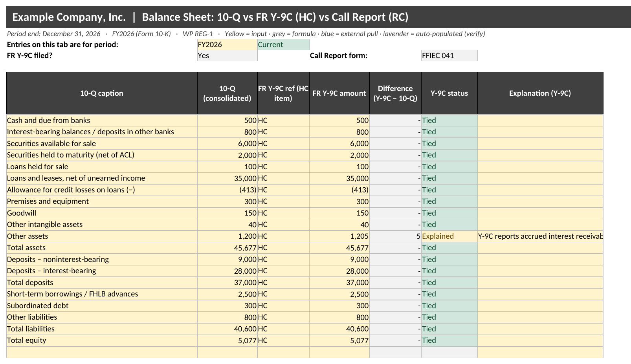Click the 10-Q value 2,000 for Securities held to maturity
Viewport: 631px width, 364px height.
tap(227, 155)
